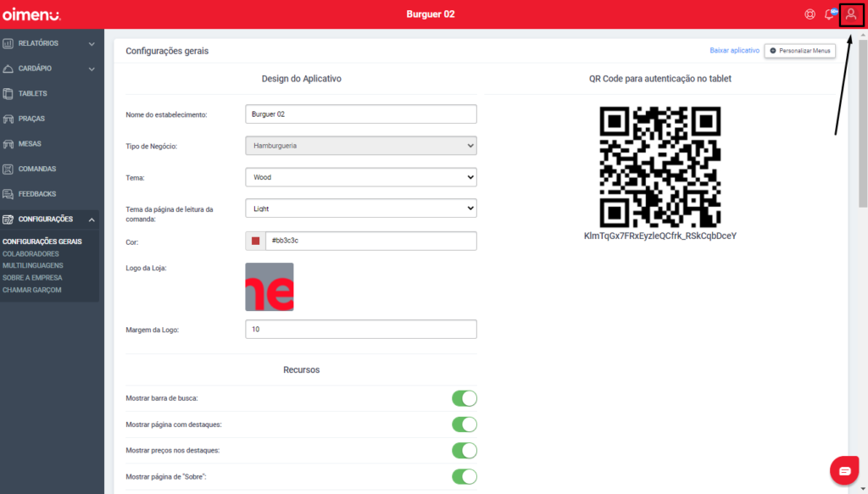Click the Cardápio cloche icon
Viewport: 868px width, 494px height.
[x=8, y=69]
